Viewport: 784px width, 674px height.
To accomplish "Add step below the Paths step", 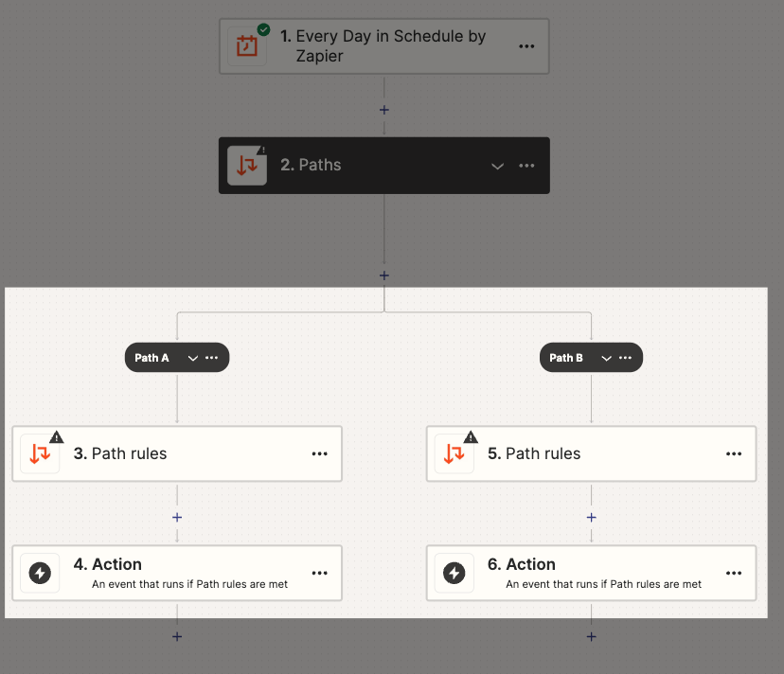I will (383, 275).
